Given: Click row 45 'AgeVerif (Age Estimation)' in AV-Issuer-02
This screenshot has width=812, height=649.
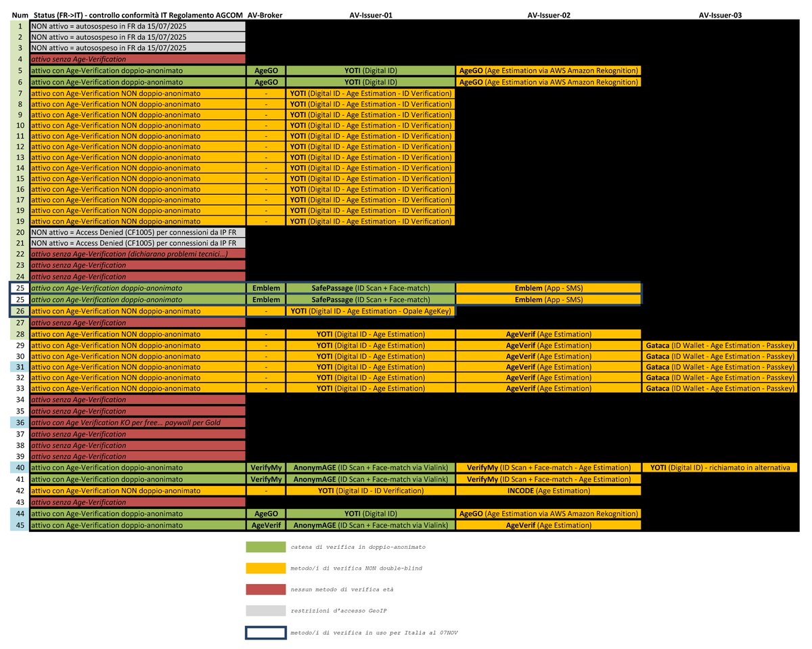Looking at the screenshot, I should (x=549, y=525).
